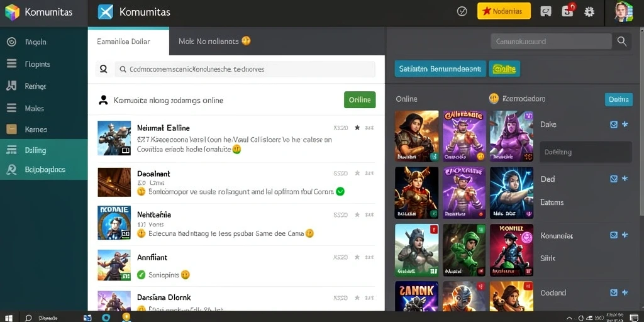Star the Nehttahiia entry
This screenshot has width=644, height=322.
[357, 214]
